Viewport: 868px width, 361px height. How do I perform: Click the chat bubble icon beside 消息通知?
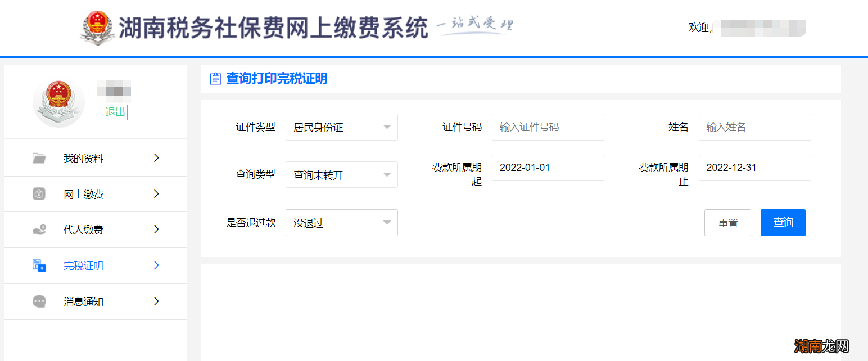(39, 301)
